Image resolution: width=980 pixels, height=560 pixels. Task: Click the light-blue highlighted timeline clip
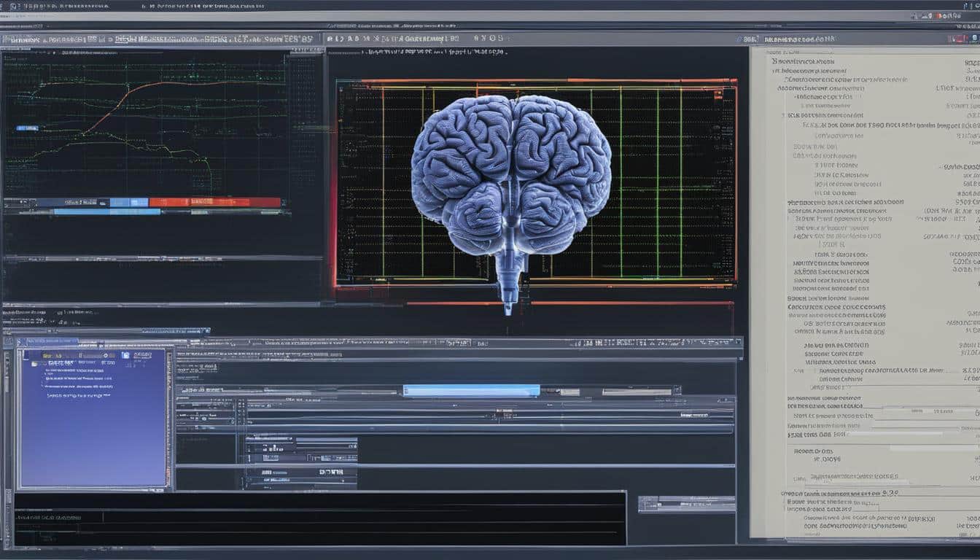pos(471,391)
